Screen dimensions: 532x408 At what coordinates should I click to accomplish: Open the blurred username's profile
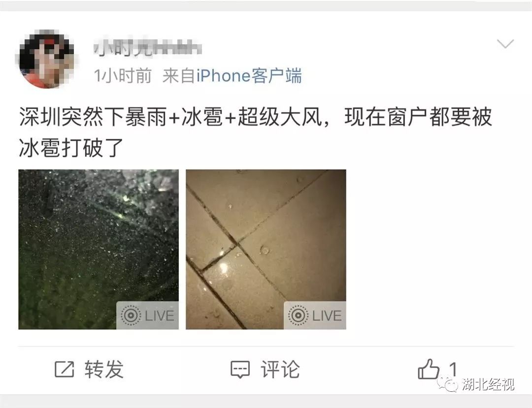[x=148, y=48]
